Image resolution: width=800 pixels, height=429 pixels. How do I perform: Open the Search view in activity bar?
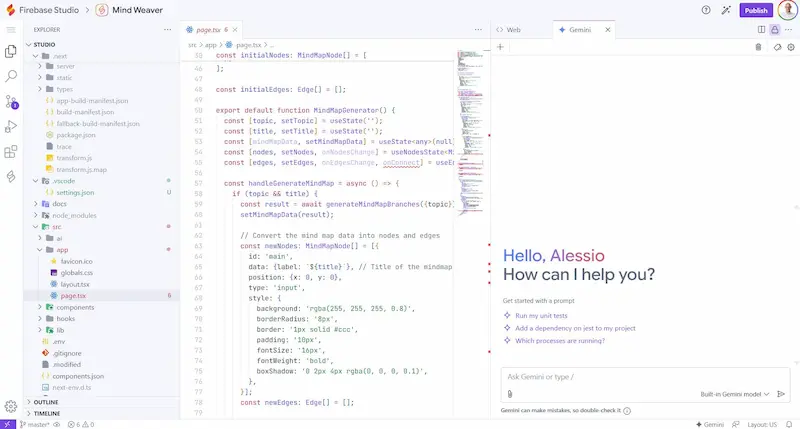tap(11, 77)
